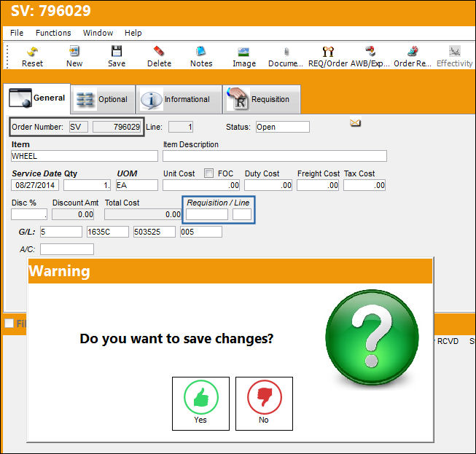The width and height of the screenshot is (476, 454).
Task: Click the G/L field containing 005
Action: 201,232
